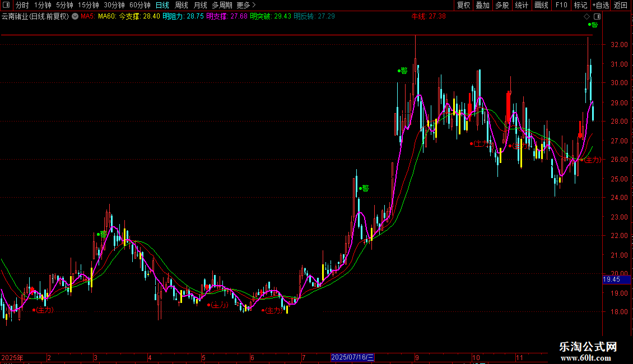Click the 云南锗业 chart title label

click(x=35, y=16)
